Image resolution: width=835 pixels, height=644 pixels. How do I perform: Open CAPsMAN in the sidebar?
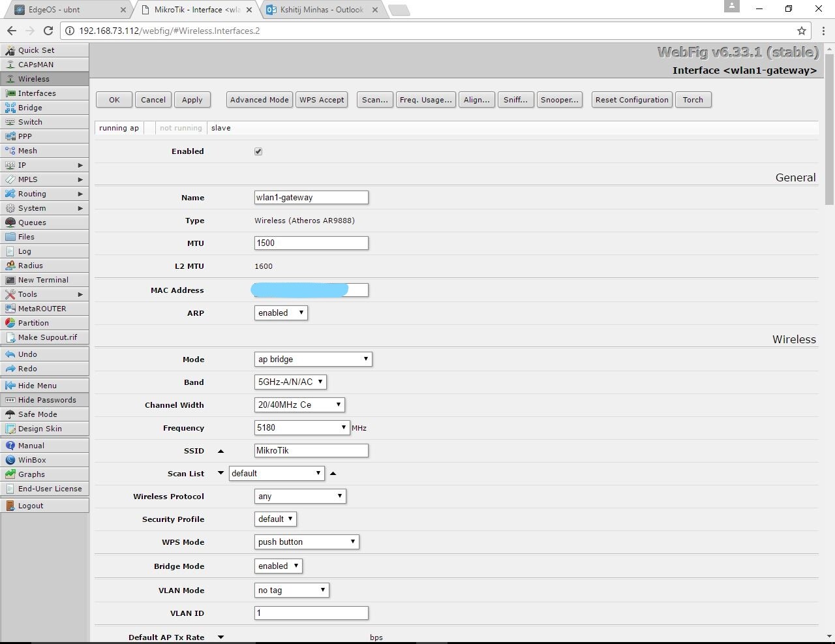[x=44, y=65]
